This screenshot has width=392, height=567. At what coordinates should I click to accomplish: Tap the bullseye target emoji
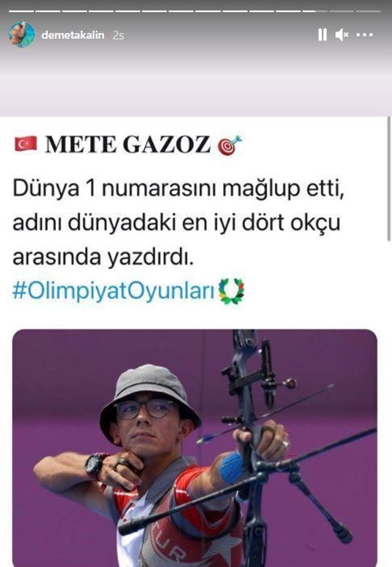pos(230,145)
